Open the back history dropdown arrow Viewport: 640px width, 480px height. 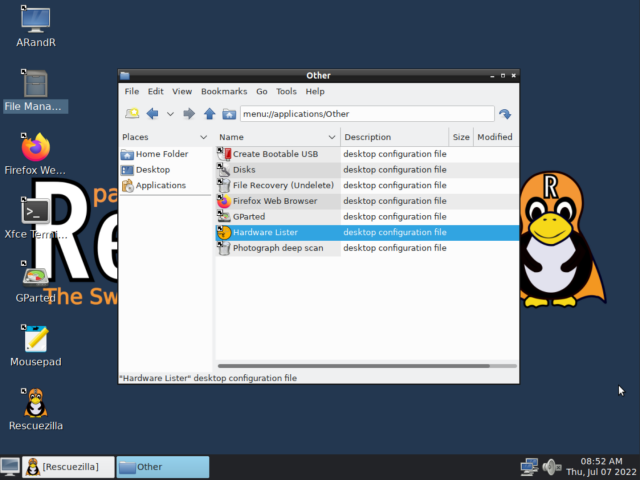(x=170, y=114)
